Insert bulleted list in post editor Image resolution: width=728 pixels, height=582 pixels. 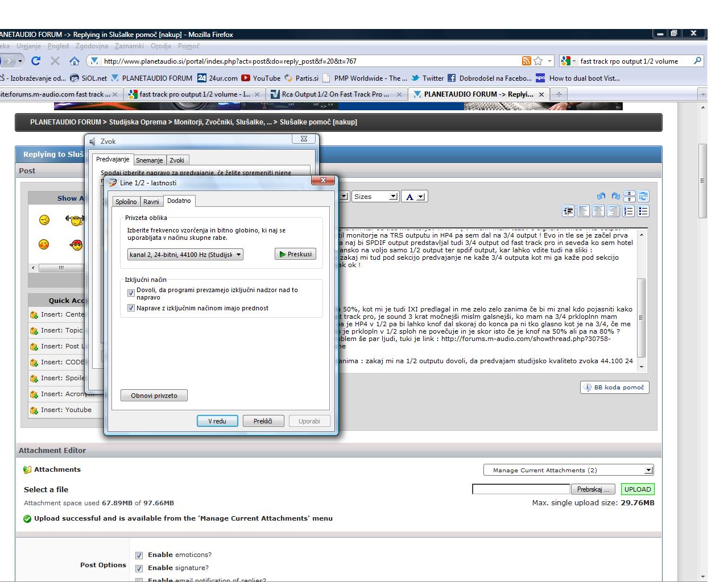coord(643,211)
